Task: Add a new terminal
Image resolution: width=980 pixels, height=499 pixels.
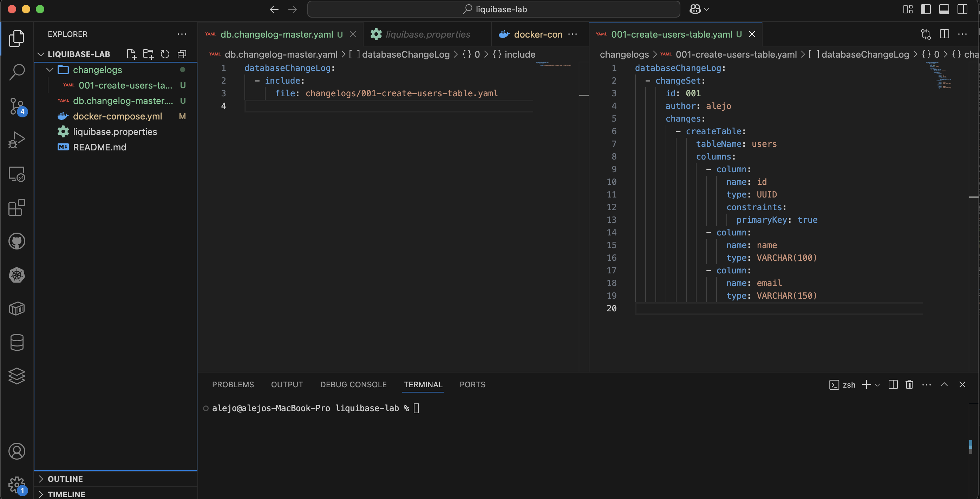Action: point(866,384)
